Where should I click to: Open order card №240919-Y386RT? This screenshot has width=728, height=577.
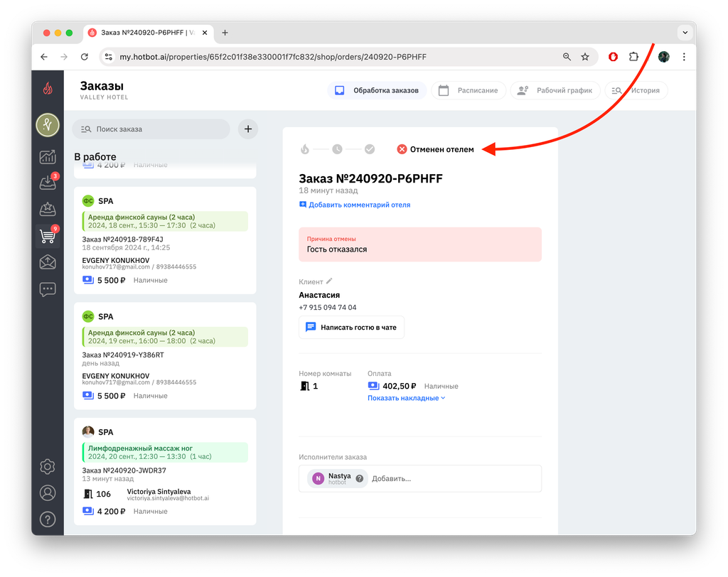165,356
